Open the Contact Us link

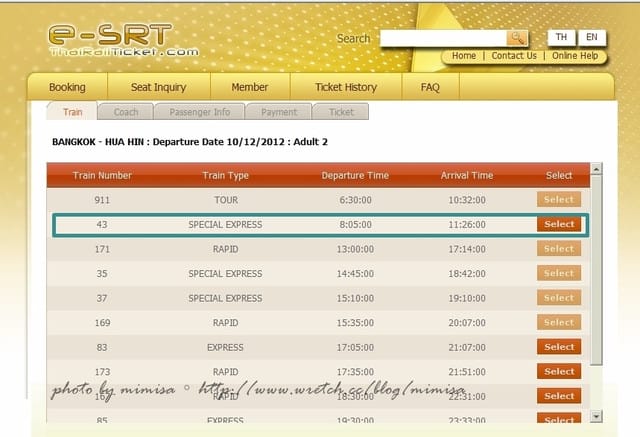tap(514, 56)
